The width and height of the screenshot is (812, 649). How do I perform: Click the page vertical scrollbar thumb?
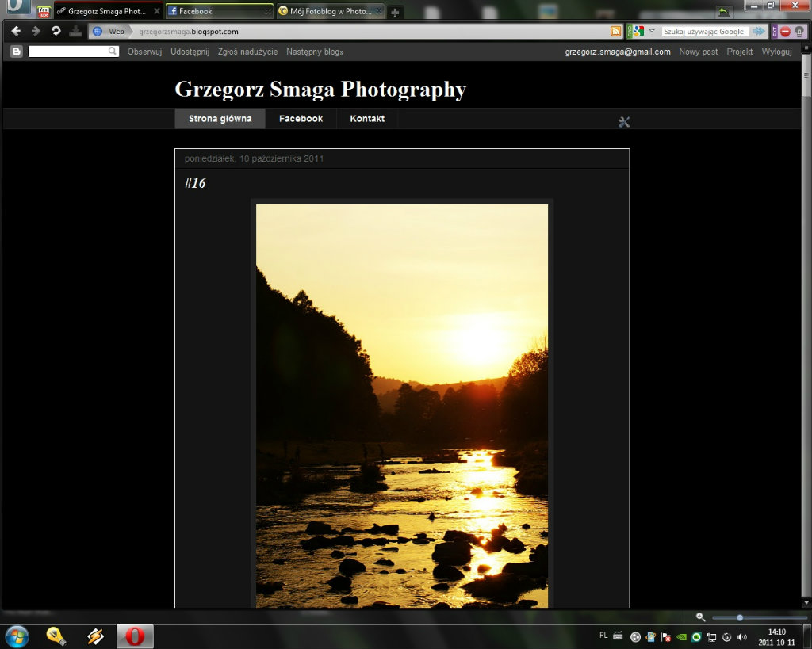click(x=806, y=75)
